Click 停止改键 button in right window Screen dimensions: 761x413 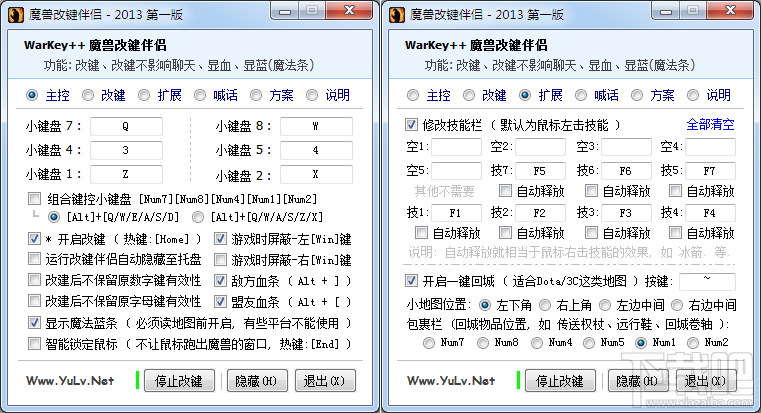(x=560, y=381)
